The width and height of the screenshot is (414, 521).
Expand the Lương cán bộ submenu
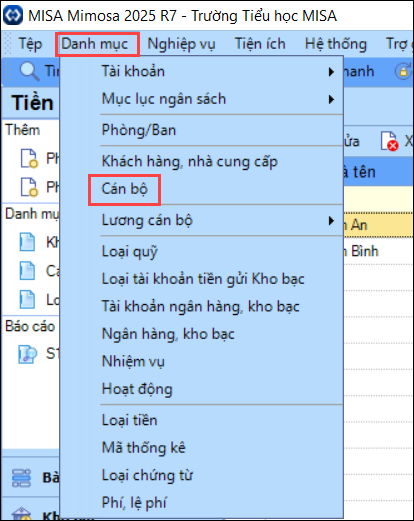point(202,220)
